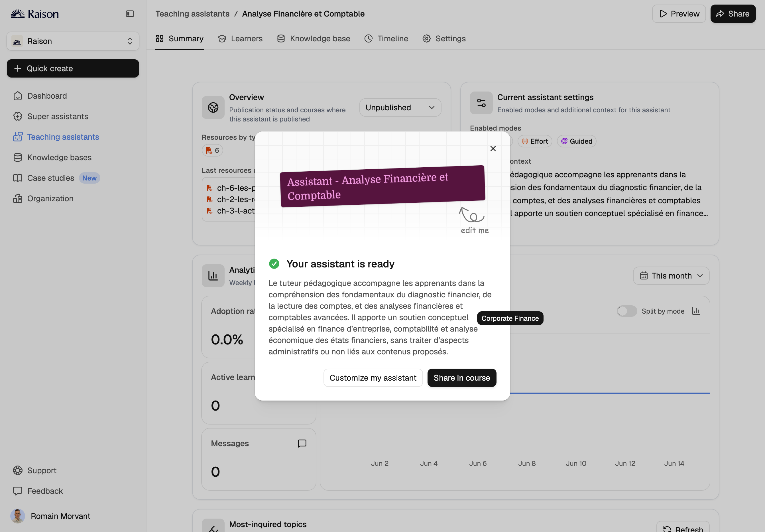Click the green checkmark ready icon

click(x=274, y=264)
